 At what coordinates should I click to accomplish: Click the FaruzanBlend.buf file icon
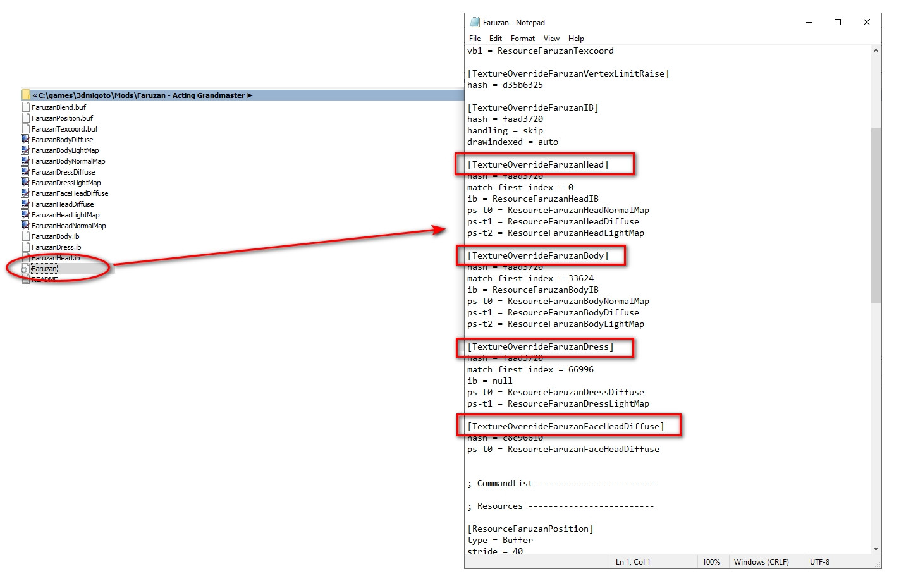[26, 107]
